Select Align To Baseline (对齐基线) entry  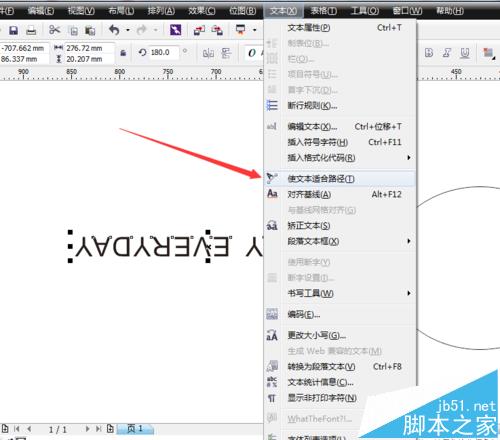pyautogui.click(x=340, y=194)
